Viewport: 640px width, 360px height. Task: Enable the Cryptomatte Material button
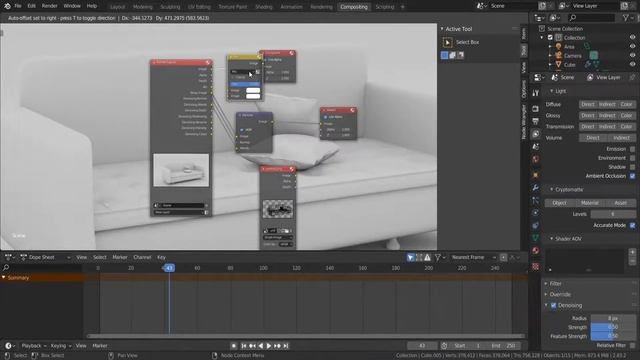(589, 203)
